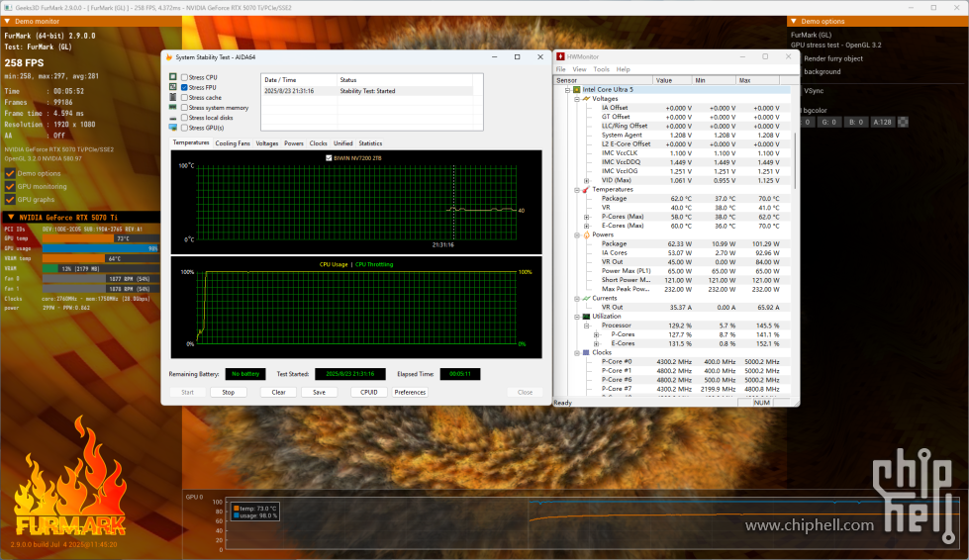Switch to the Statistics tab
This screenshot has height=560, width=969.
(370, 143)
